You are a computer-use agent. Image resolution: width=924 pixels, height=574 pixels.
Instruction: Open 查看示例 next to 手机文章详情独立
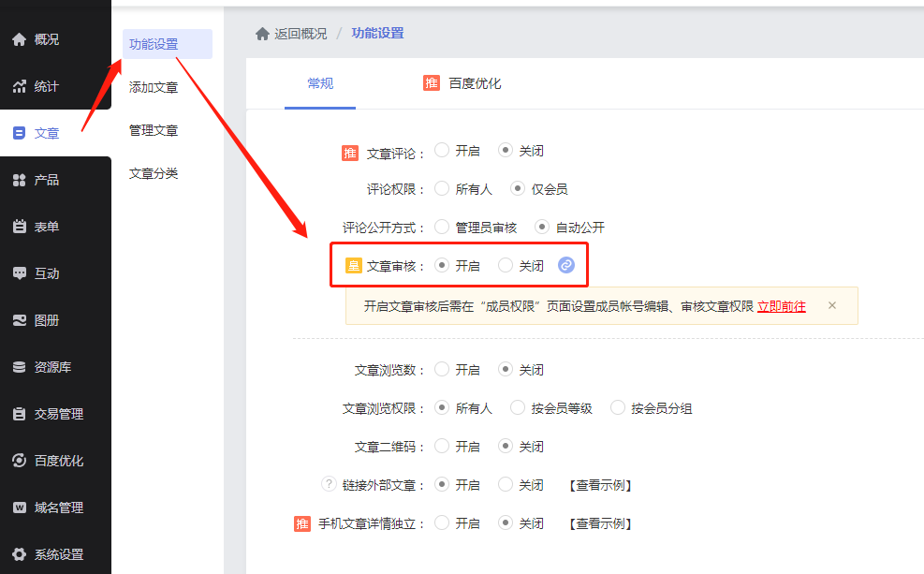pos(600,523)
